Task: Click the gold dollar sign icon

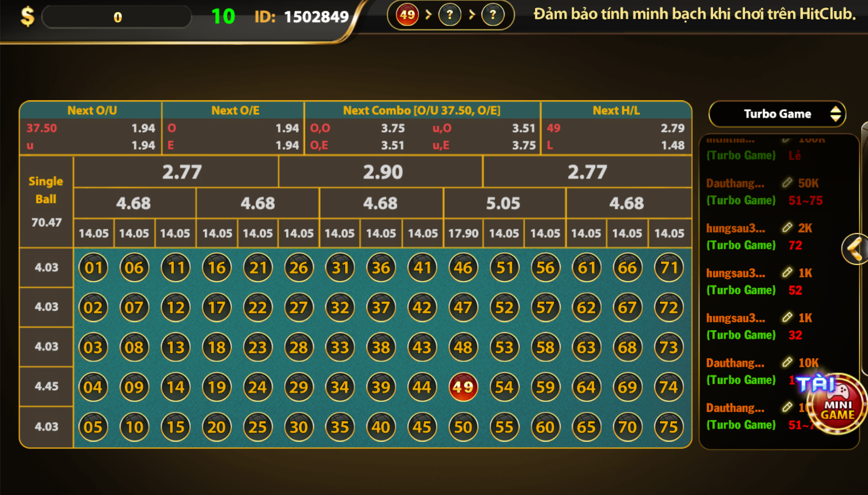Action: [28, 17]
